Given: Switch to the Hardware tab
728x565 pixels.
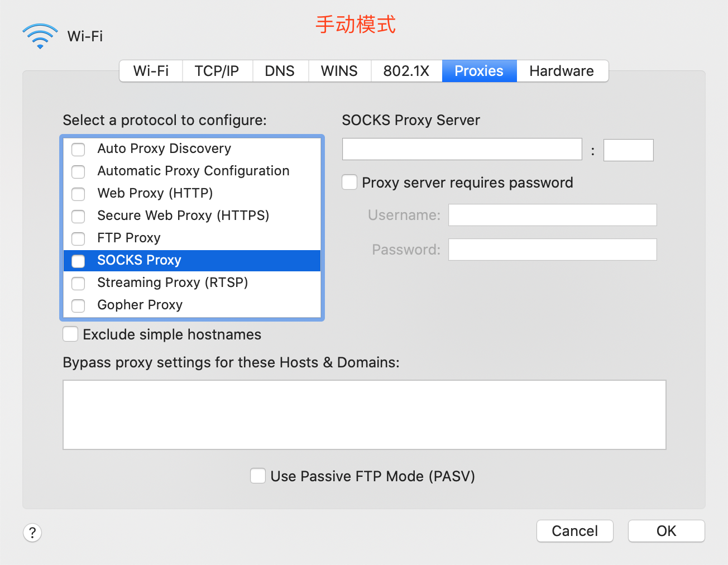Looking at the screenshot, I should (x=562, y=71).
